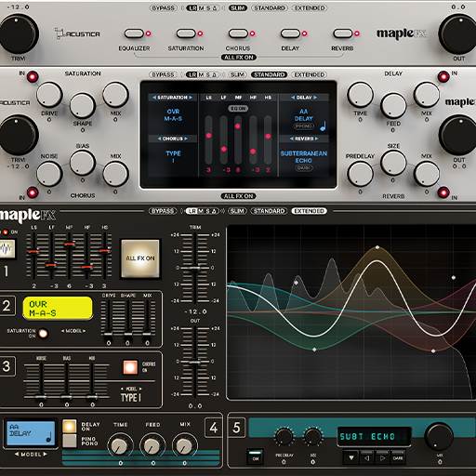The height and width of the screenshot is (476, 476).
Task: Click the number 5 reverb section badge
Action: click(237, 428)
